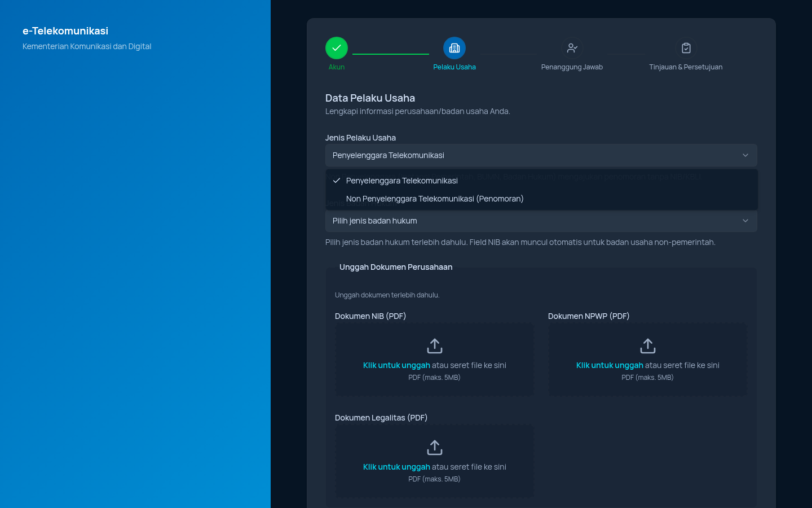This screenshot has height=508, width=812.
Task: Click 'Lengkapi informasi perusahaan/badan usaha Anda' text
Action: (x=418, y=111)
